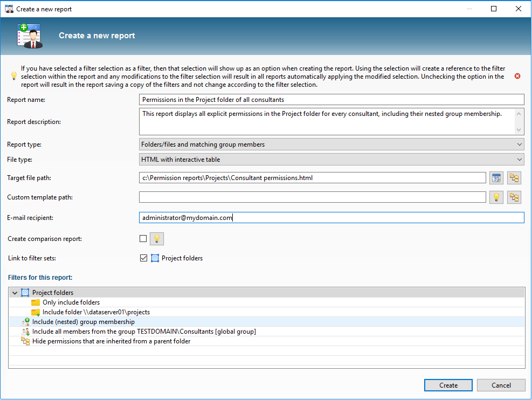Collapse the Project folders filter tree node
Image resolution: width=532 pixels, height=400 pixels.
(15, 293)
